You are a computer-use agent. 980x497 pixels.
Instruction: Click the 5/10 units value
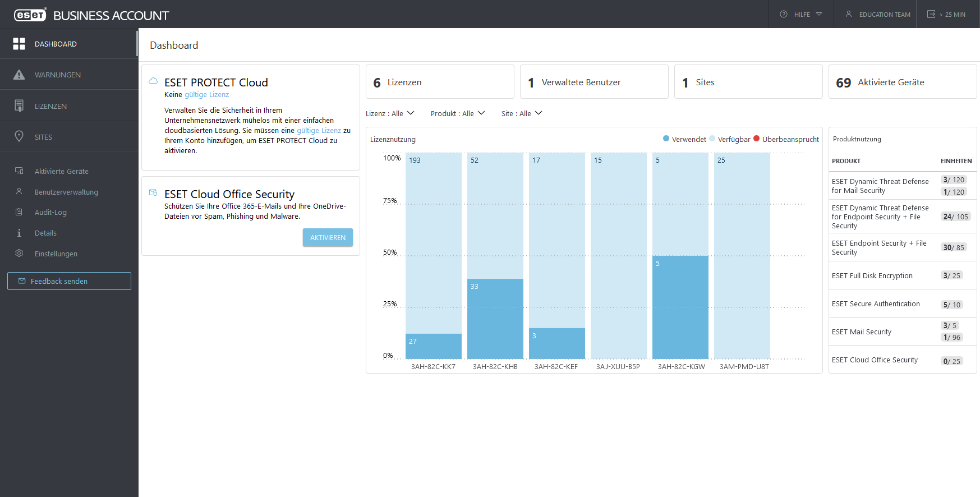click(x=952, y=305)
